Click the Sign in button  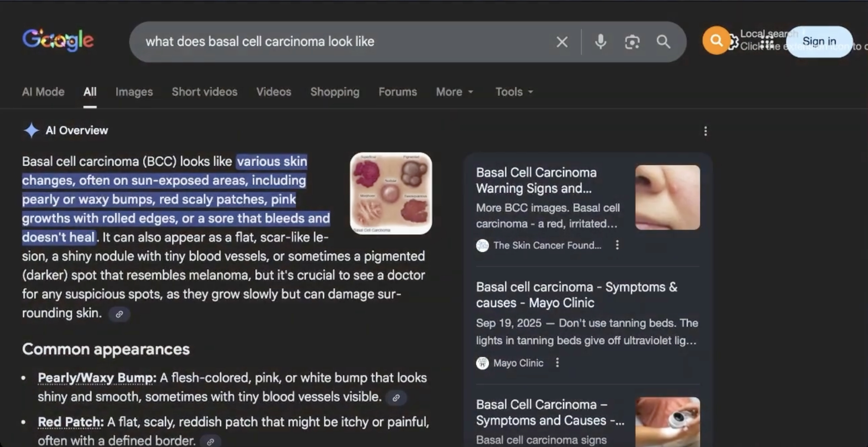pyautogui.click(x=819, y=42)
